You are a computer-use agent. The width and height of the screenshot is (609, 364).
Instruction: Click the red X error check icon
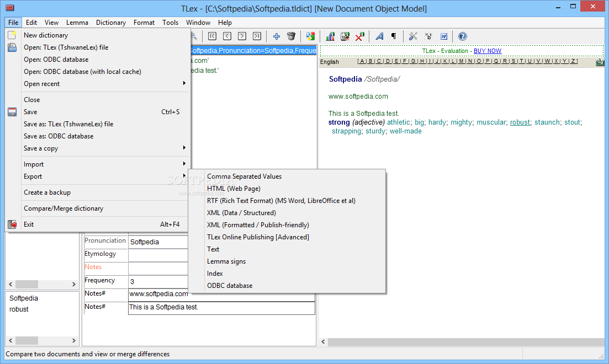(x=359, y=36)
